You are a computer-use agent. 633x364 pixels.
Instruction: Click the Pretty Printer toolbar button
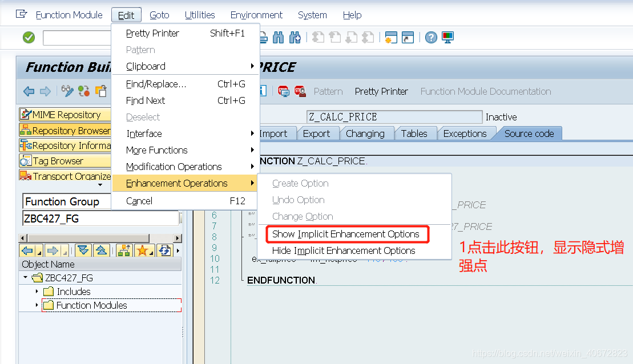[381, 92]
